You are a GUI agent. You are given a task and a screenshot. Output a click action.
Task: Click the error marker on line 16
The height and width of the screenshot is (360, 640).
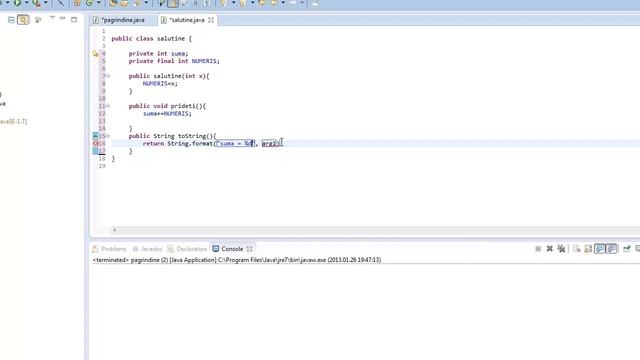pos(95,143)
